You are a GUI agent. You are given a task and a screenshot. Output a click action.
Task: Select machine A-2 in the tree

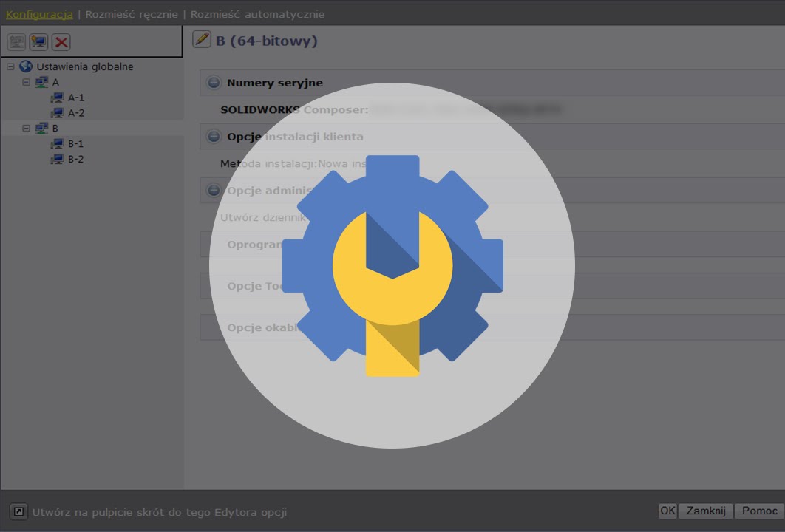pos(76,112)
